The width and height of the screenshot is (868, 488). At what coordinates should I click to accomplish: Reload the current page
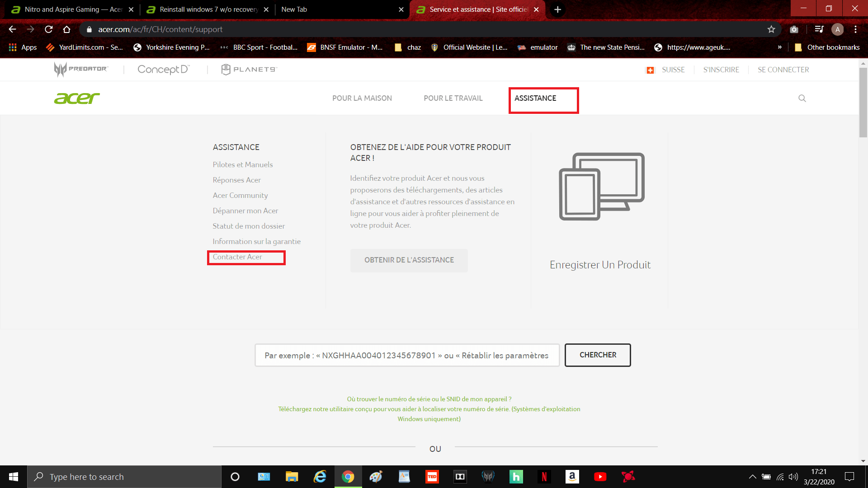pyautogui.click(x=49, y=29)
